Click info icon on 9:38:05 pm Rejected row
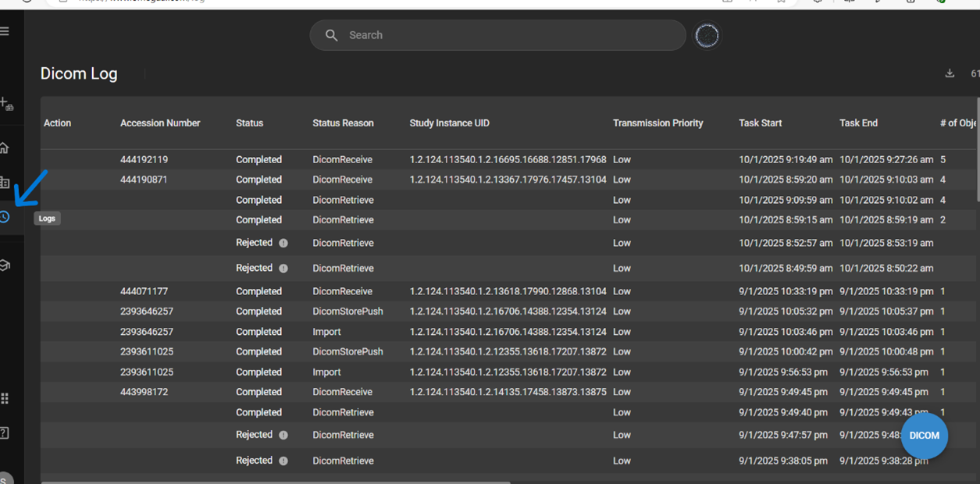The width and height of the screenshot is (980, 484). 283,461
